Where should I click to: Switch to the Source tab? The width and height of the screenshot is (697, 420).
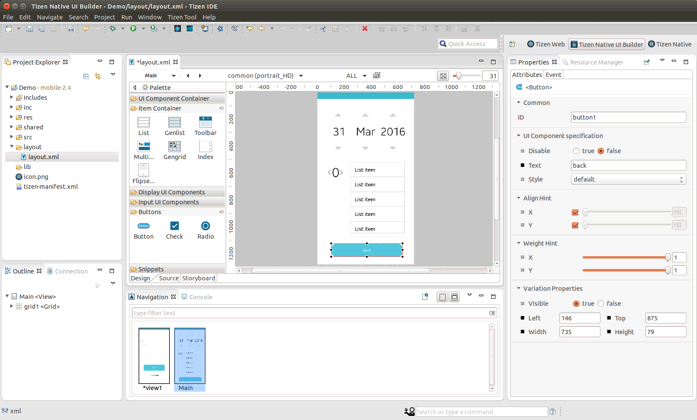click(x=168, y=278)
